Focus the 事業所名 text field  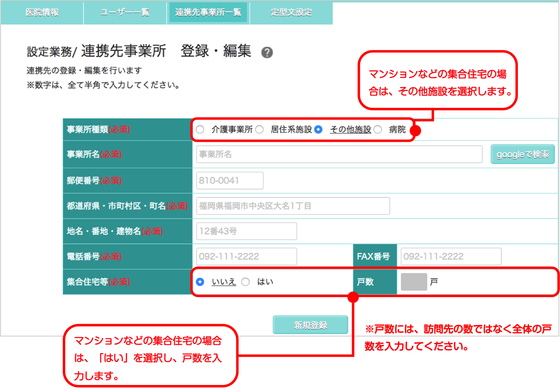tap(339, 154)
